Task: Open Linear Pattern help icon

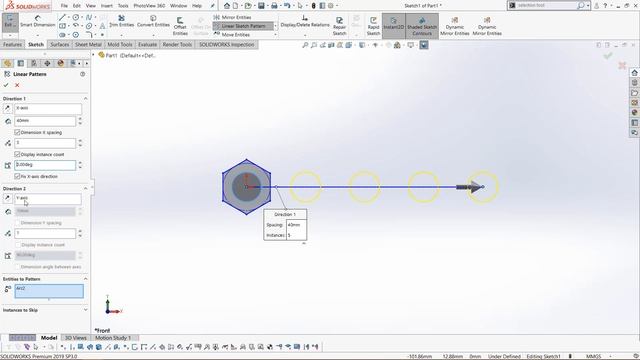Action: 82,74
